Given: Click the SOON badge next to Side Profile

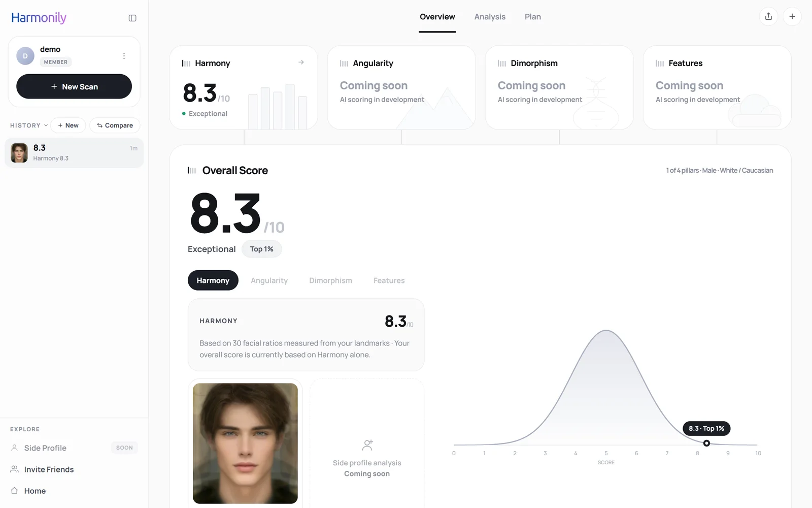Looking at the screenshot, I should [124, 448].
